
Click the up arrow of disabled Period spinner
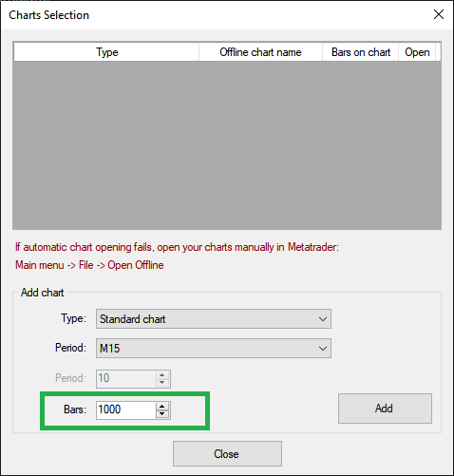coord(162,375)
